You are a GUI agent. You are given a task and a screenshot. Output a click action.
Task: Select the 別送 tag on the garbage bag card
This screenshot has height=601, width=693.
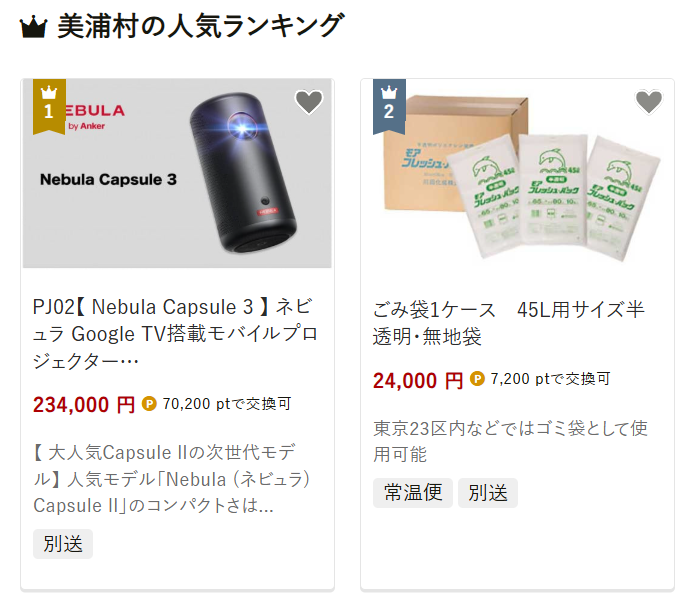tap(488, 493)
